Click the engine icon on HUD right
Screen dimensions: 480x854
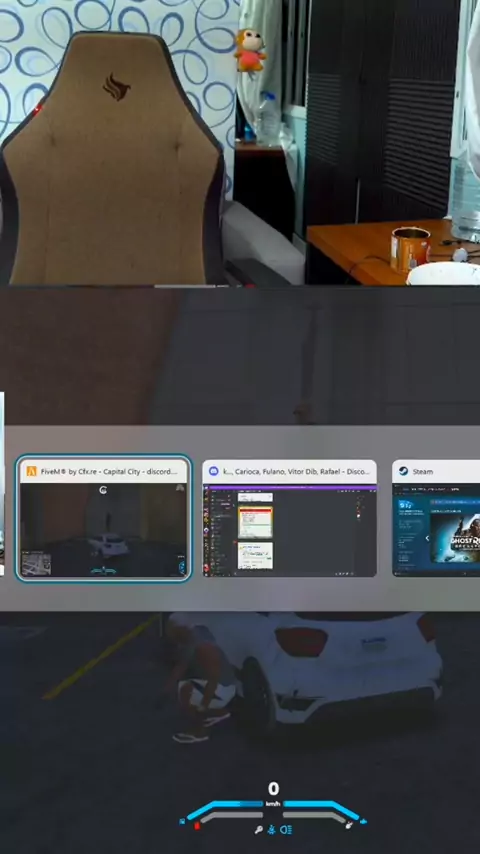pyautogui.click(x=349, y=825)
